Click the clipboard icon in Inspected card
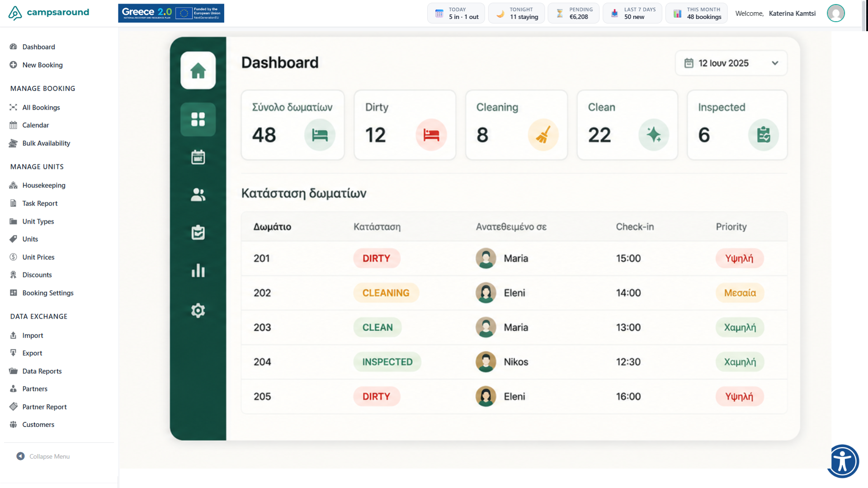The image size is (868, 488). click(x=764, y=135)
